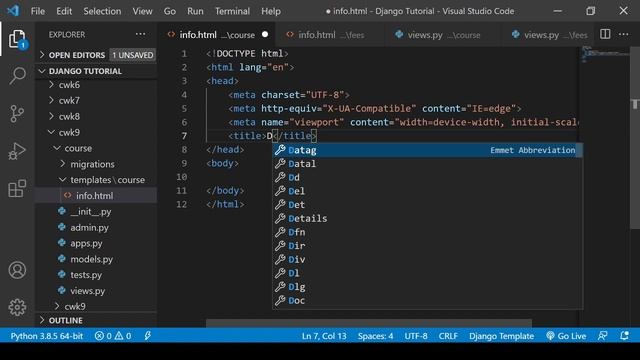Open the Search view icon

pyautogui.click(x=17, y=76)
